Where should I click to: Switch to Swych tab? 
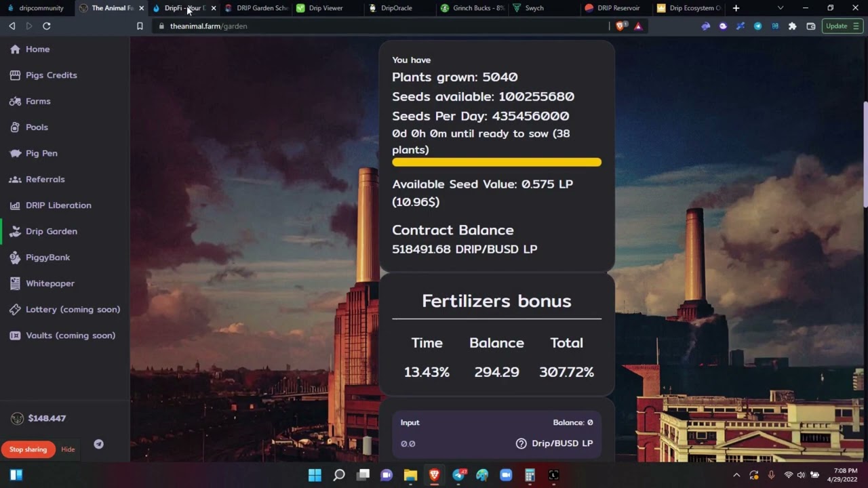tap(544, 8)
